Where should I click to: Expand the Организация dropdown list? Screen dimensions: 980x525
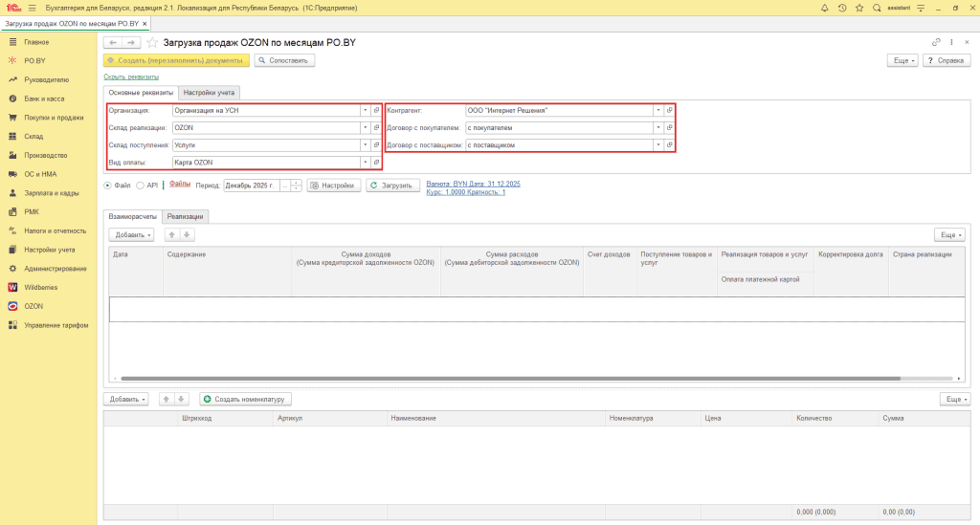365,111
